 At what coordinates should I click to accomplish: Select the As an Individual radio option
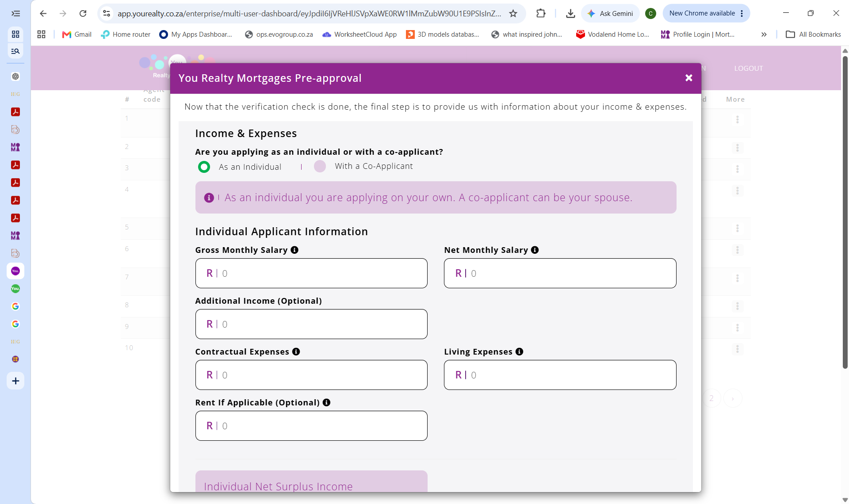click(204, 167)
